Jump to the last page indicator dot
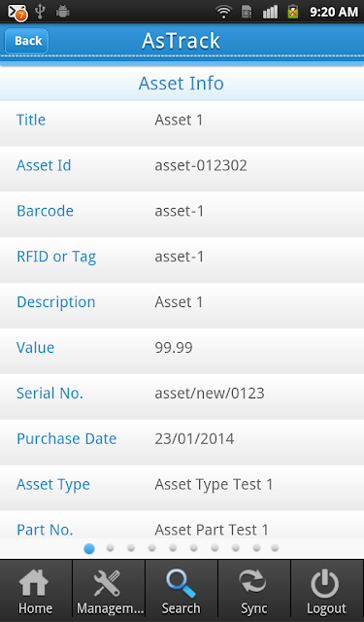The width and height of the screenshot is (364, 622). pyautogui.click(x=275, y=548)
